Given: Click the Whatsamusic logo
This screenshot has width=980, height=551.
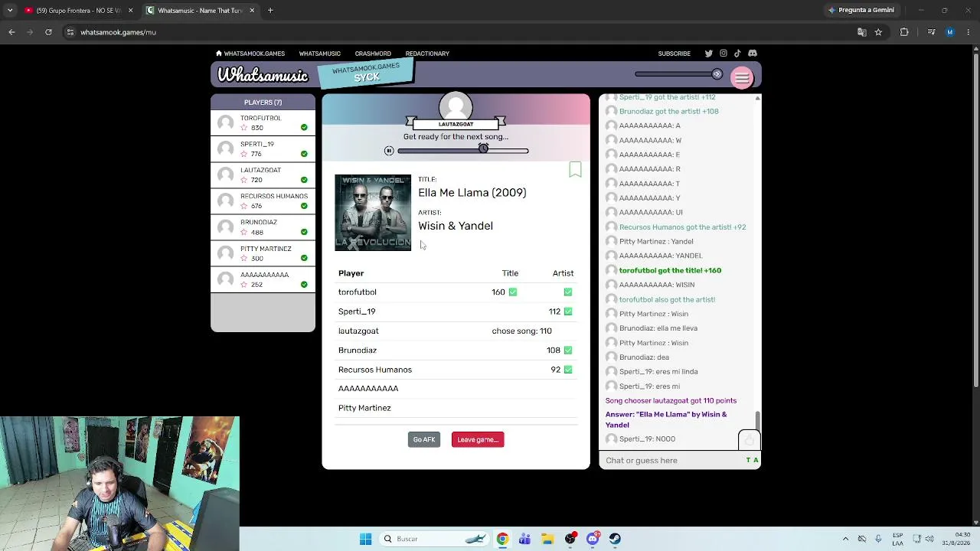Looking at the screenshot, I should click(x=263, y=75).
